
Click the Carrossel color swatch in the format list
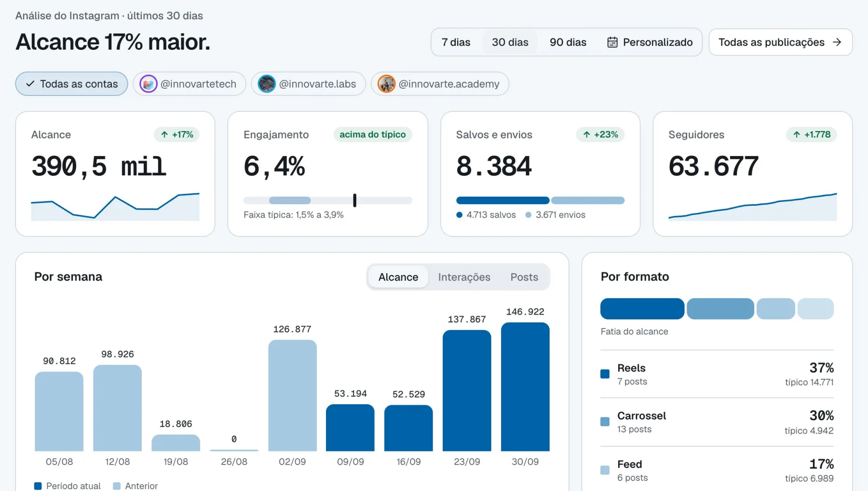pos(605,422)
